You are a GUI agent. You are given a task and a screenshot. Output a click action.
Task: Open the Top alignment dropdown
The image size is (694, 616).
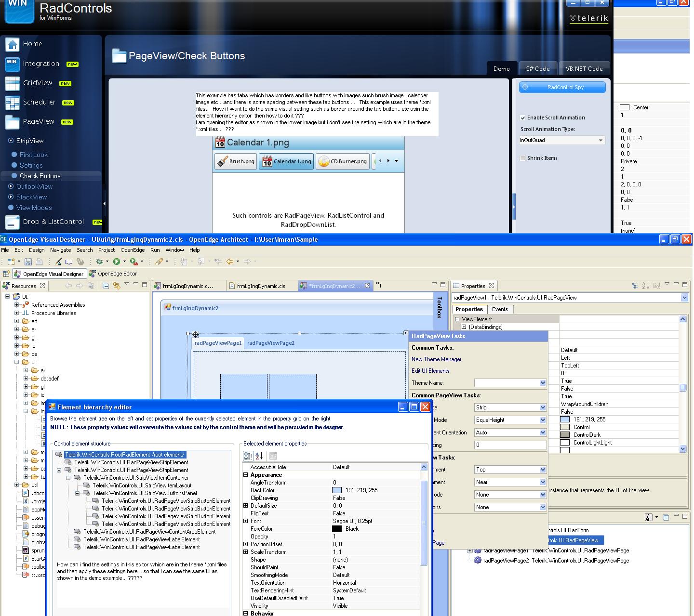(x=543, y=470)
